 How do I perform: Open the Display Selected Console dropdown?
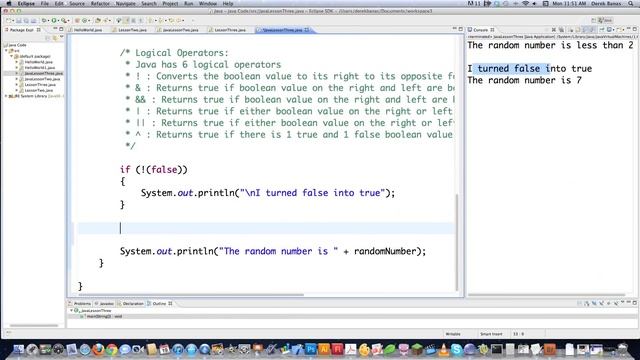tap(613, 30)
